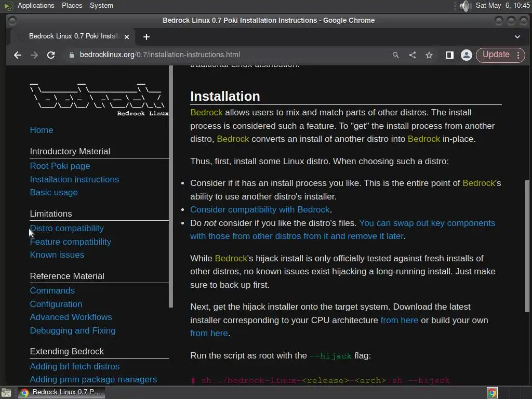Open a new tab with plus
This screenshot has height=399, width=532.
(x=146, y=37)
